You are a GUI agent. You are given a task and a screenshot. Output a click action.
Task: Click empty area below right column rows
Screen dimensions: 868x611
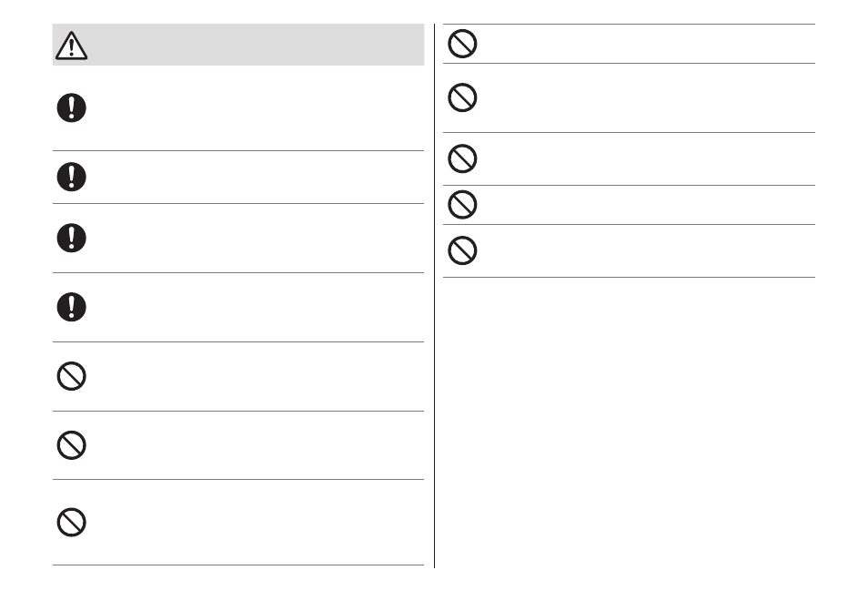[629, 423]
